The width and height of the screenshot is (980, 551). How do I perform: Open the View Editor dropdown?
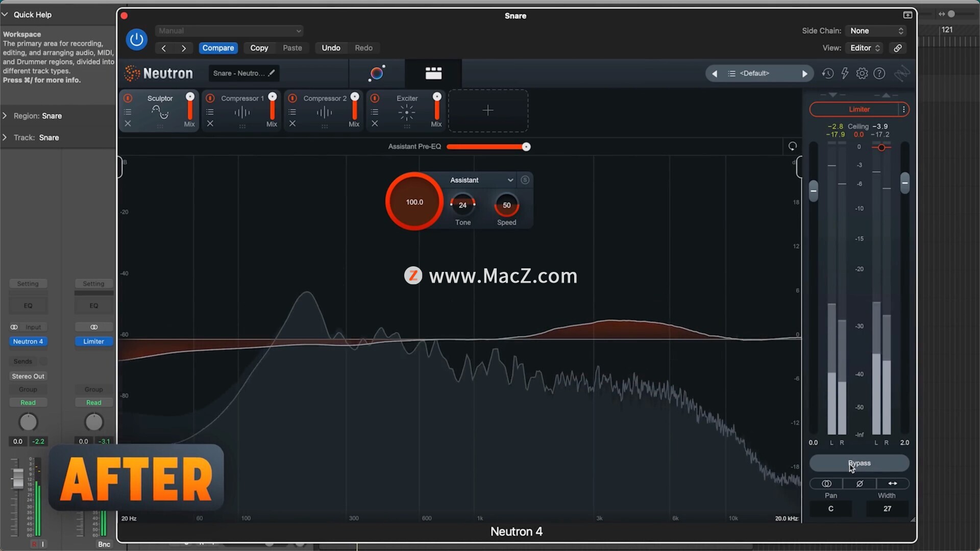(x=865, y=48)
